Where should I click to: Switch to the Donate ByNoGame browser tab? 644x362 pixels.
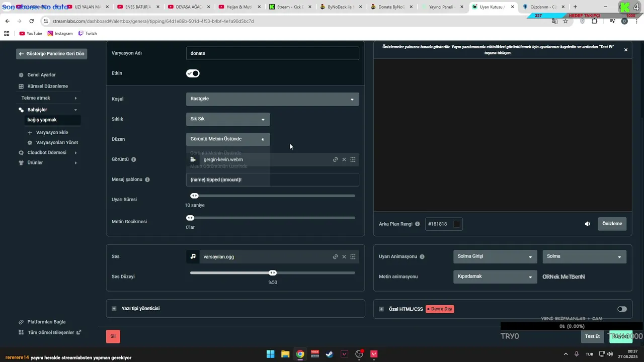[x=391, y=7]
